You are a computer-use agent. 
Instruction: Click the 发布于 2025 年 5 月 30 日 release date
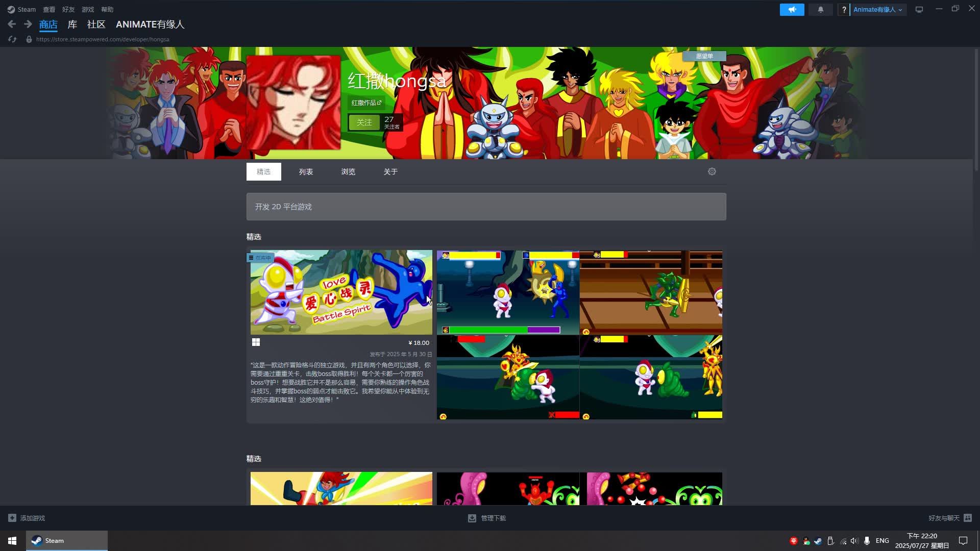[401, 354]
